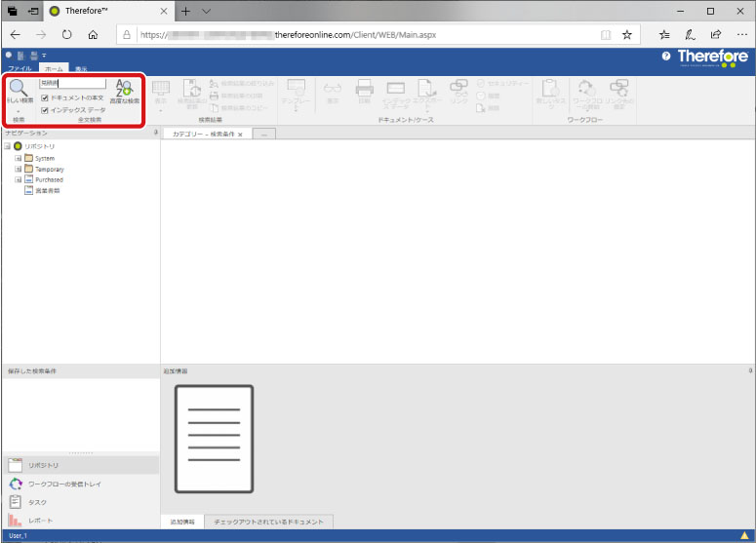The width and height of the screenshot is (756, 543).
Task: Expand the System folder node
Action: pos(18,158)
